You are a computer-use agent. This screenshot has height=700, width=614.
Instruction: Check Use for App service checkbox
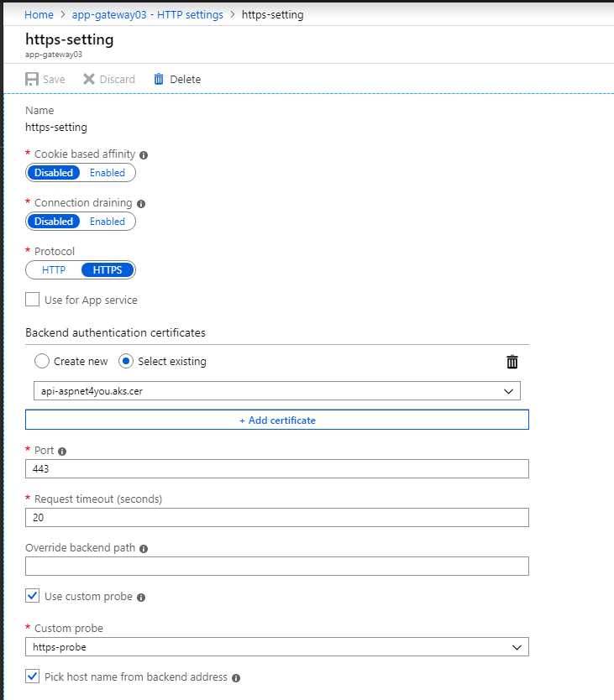pyautogui.click(x=32, y=299)
